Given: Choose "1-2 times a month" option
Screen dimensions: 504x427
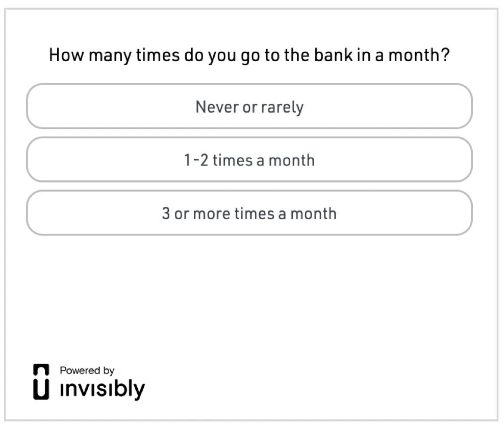Looking at the screenshot, I should [x=249, y=159].
